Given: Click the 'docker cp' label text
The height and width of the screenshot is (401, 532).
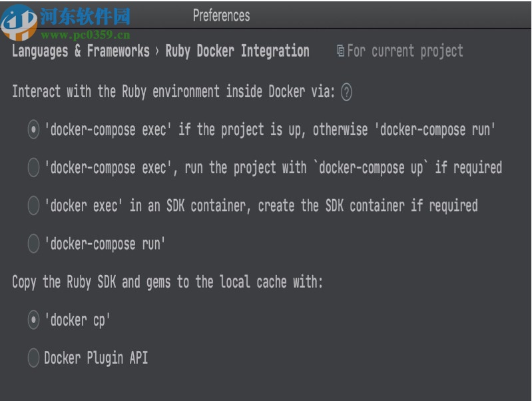Looking at the screenshot, I should 77,320.
